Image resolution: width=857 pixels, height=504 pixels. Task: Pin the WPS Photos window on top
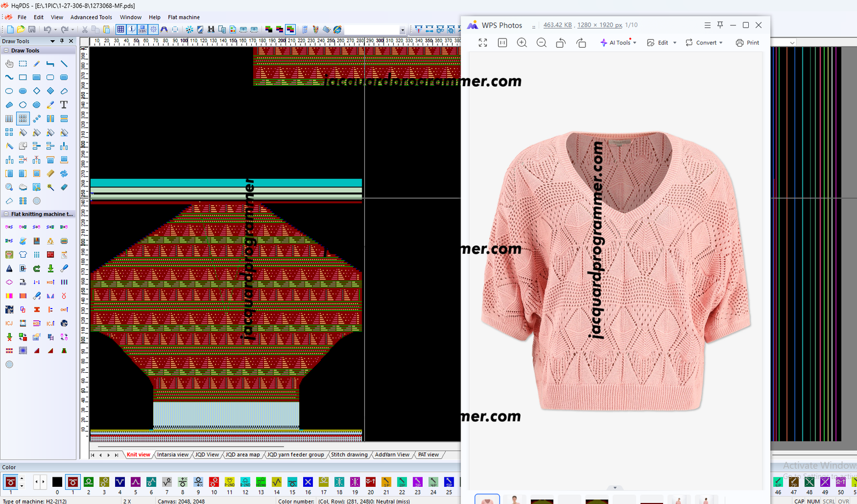720,25
